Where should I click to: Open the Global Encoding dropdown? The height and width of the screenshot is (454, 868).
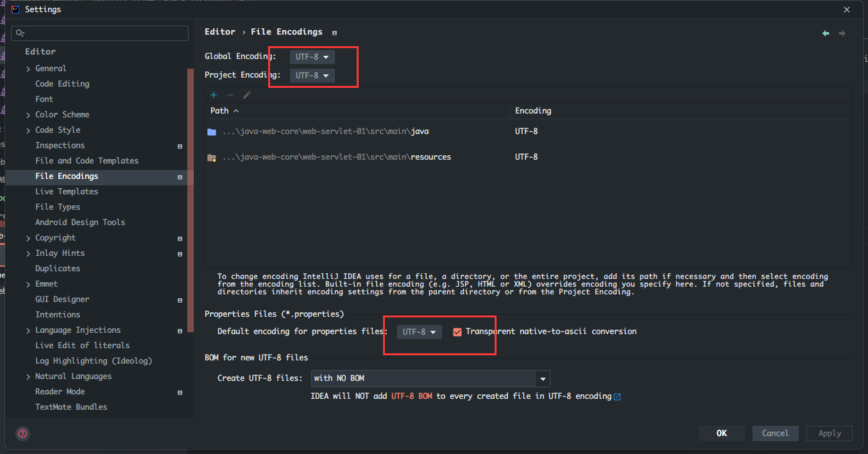tap(312, 56)
